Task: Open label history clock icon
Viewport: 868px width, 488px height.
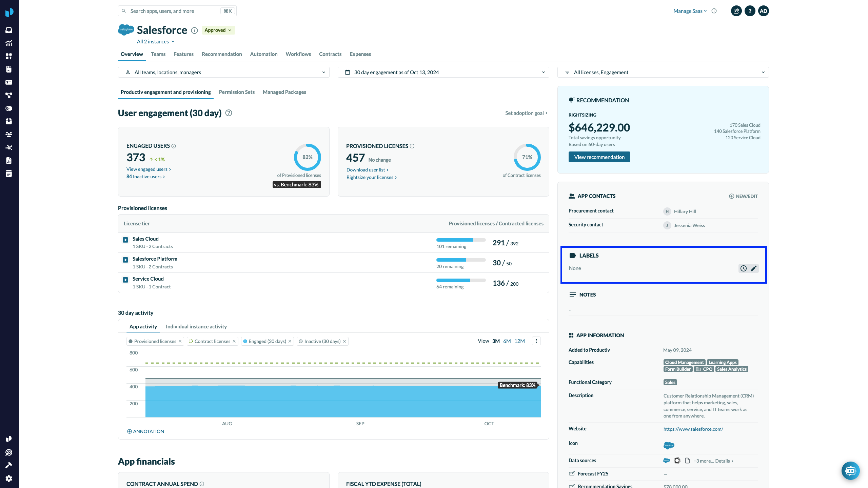Action: [743, 268]
